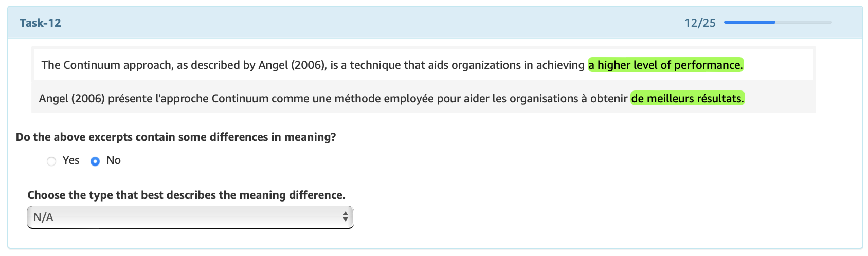
Task: Click the "Task-12" header title
Action: click(40, 23)
